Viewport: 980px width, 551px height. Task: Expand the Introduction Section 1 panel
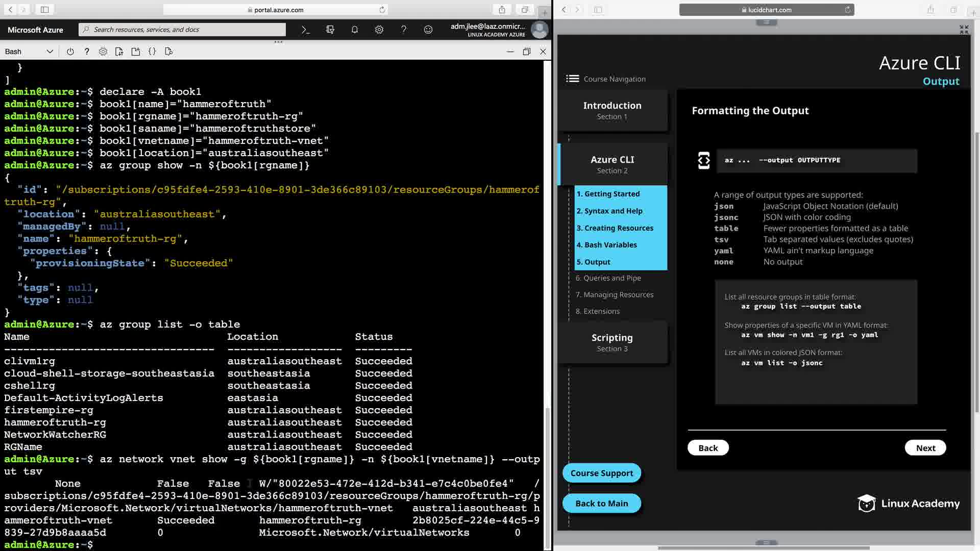pyautogui.click(x=612, y=110)
